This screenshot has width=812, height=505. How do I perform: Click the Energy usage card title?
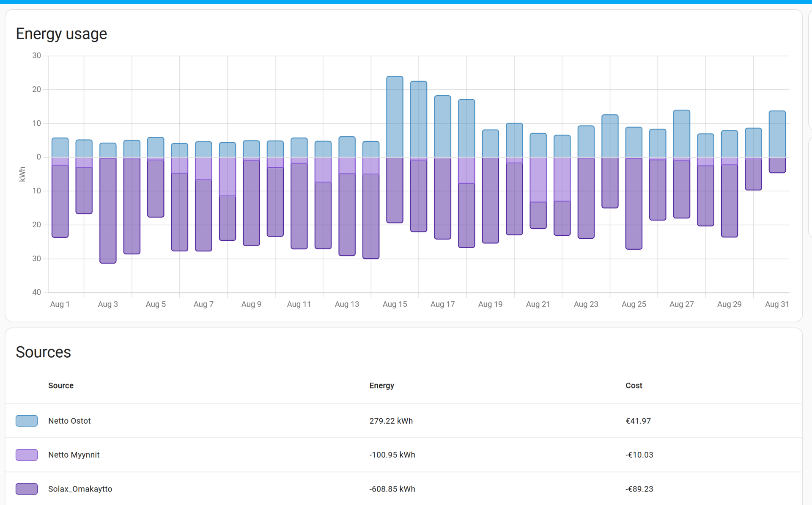pos(61,34)
